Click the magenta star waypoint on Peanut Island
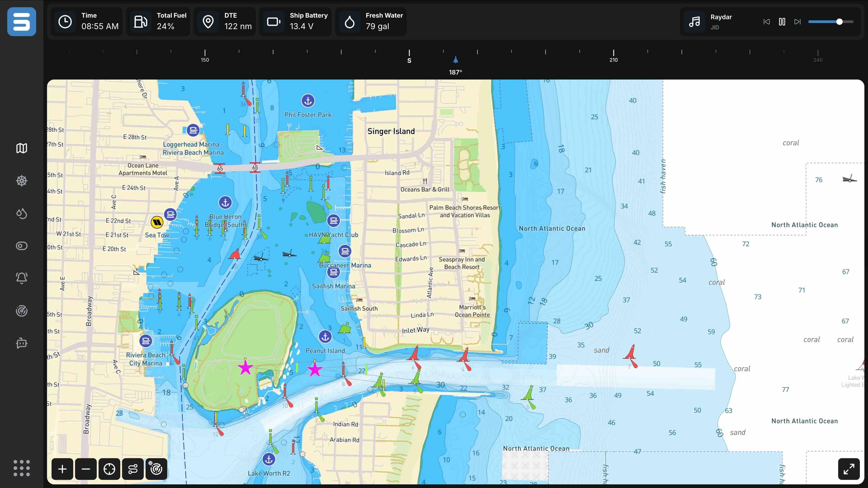The image size is (868, 488). tap(245, 367)
